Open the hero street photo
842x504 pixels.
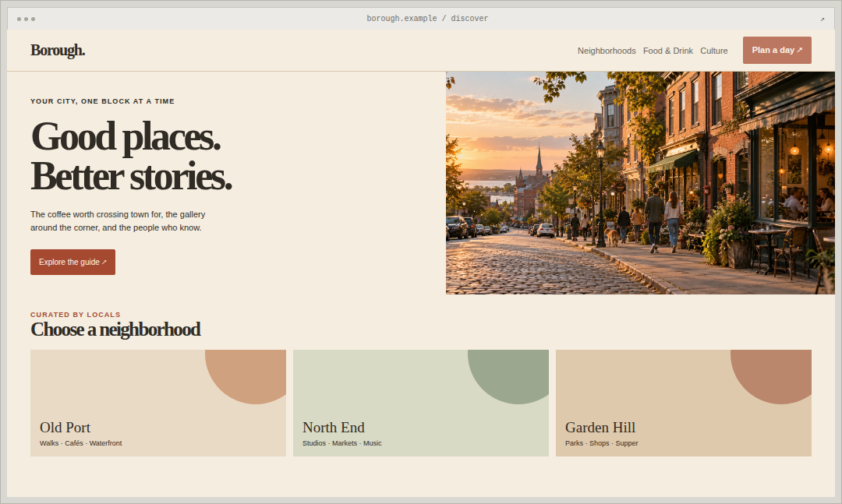(640, 183)
